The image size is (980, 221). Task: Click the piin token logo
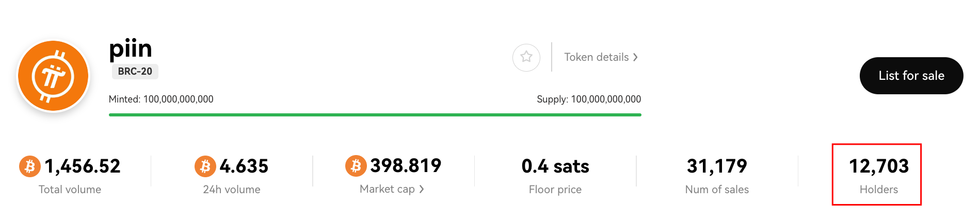[53, 76]
